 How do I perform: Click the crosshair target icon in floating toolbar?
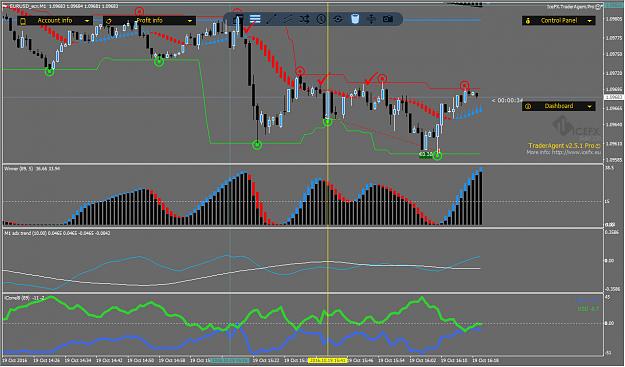point(338,19)
